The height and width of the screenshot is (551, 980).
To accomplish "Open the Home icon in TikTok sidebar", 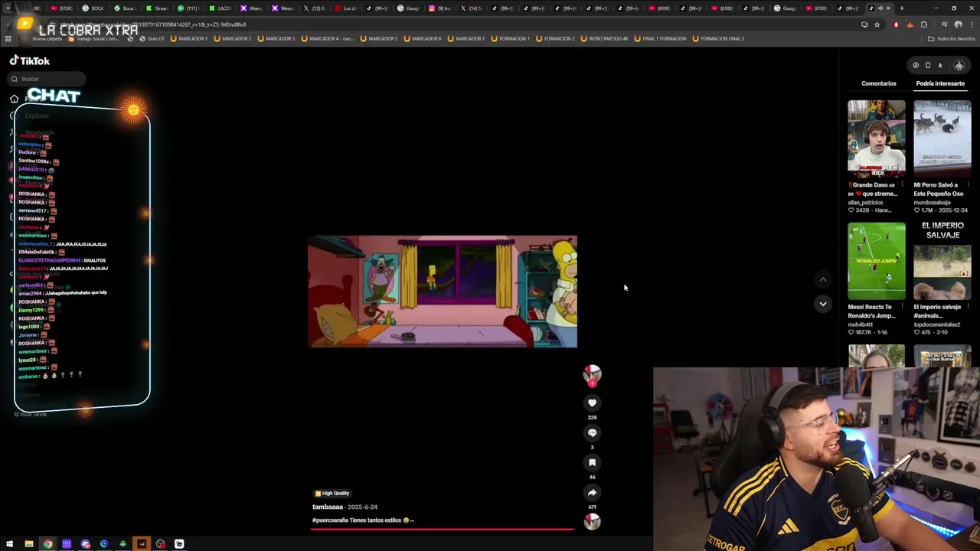I will [14, 99].
